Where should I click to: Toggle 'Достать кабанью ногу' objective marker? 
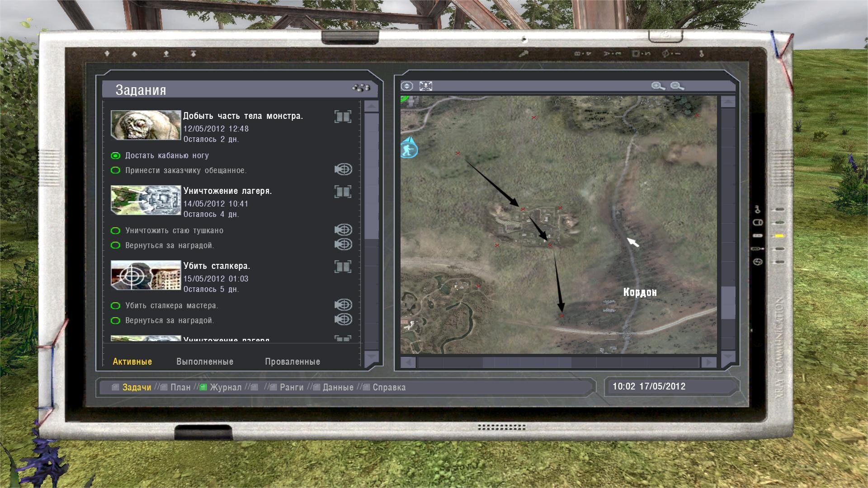point(116,155)
